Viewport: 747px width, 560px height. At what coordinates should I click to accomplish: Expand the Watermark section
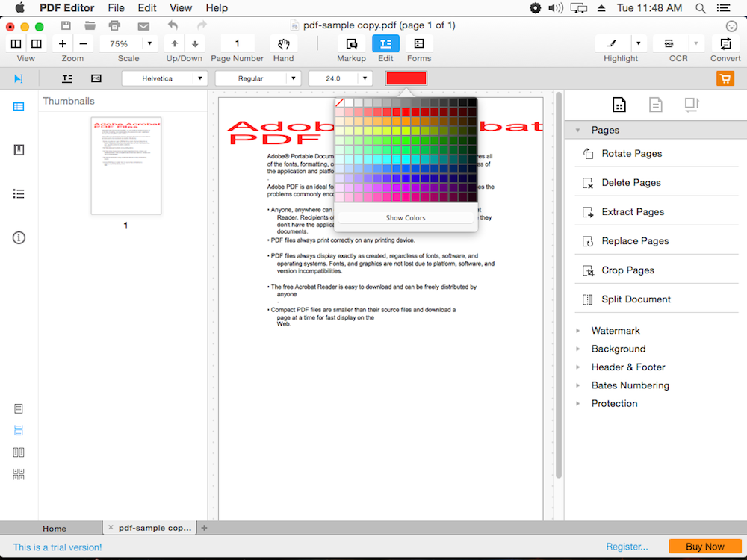[x=578, y=331]
